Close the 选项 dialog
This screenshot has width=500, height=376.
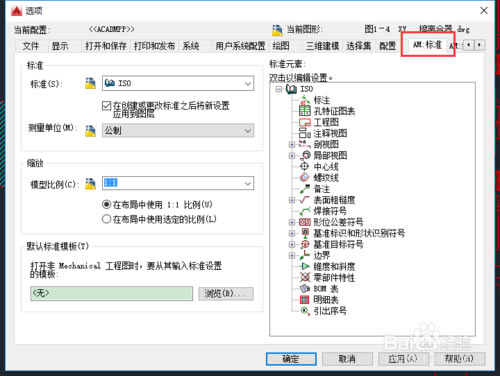tap(484, 11)
